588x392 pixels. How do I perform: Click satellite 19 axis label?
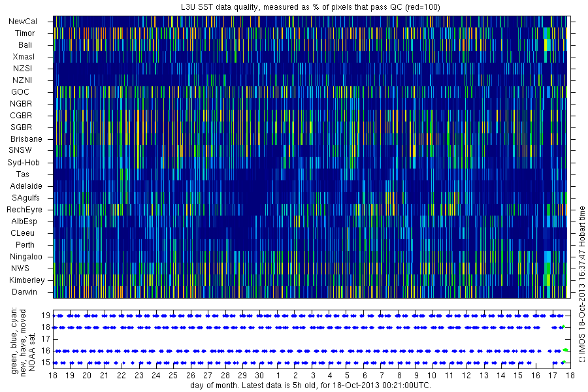[46, 316]
